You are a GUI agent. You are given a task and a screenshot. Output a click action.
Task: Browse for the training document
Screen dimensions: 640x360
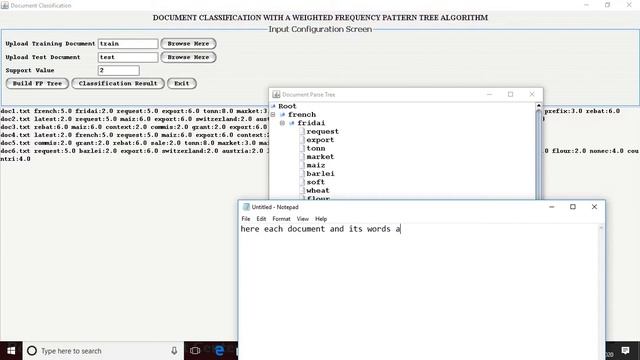click(x=188, y=43)
